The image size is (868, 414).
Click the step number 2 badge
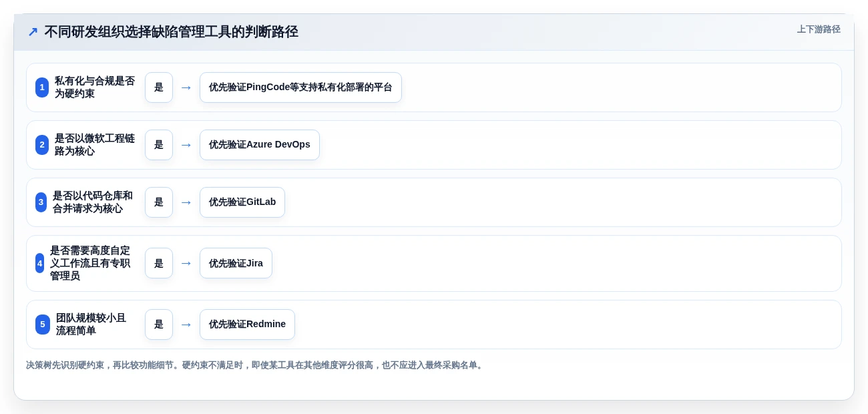coord(42,145)
